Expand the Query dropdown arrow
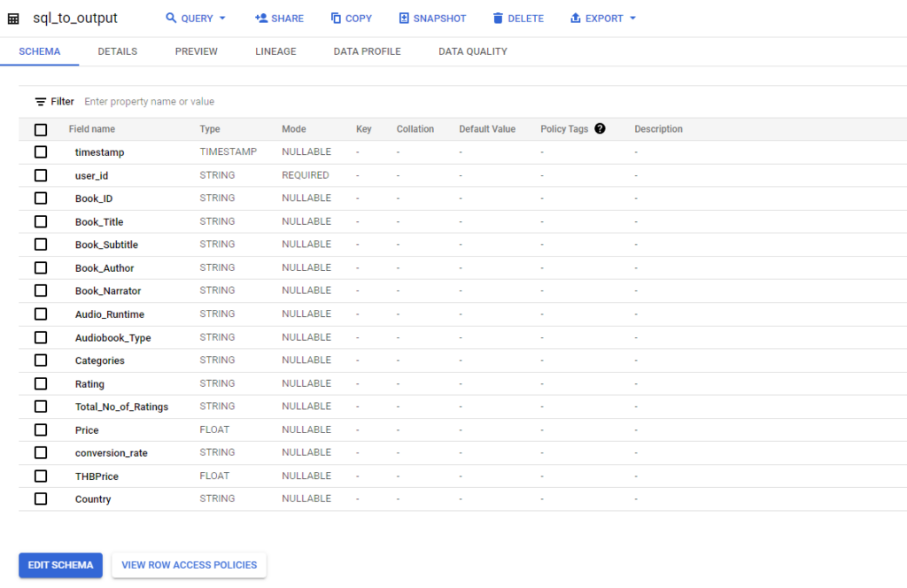The width and height of the screenshot is (907, 588). coord(222,19)
